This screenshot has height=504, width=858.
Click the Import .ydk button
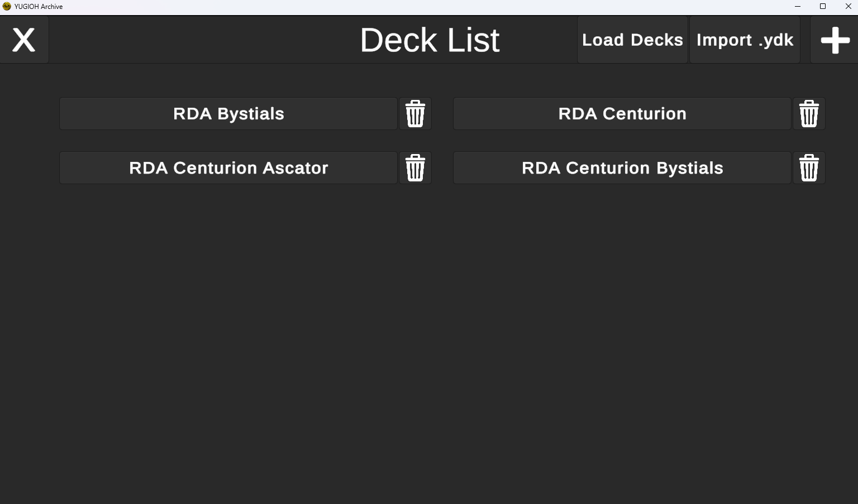point(745,40)
